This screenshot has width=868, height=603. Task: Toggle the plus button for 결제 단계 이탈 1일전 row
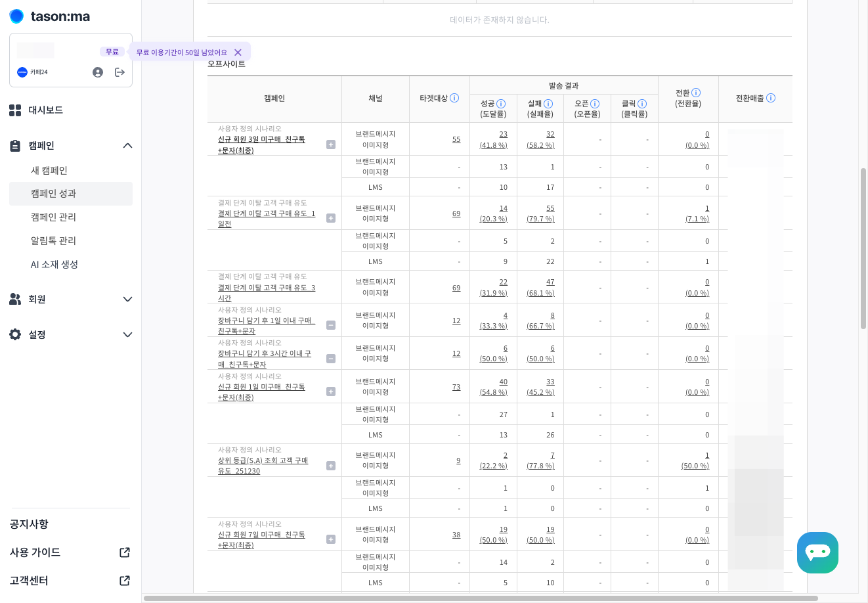tap(331, 218)
